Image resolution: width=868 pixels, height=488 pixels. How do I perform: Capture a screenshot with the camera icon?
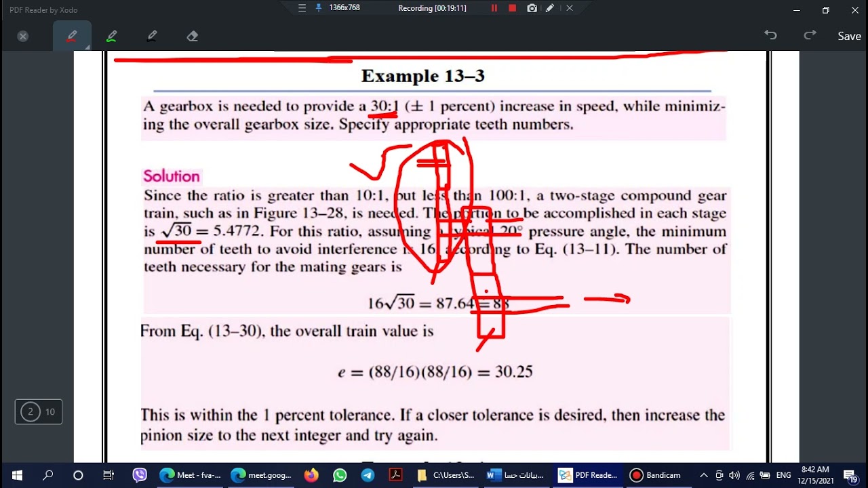coord(532,8)
